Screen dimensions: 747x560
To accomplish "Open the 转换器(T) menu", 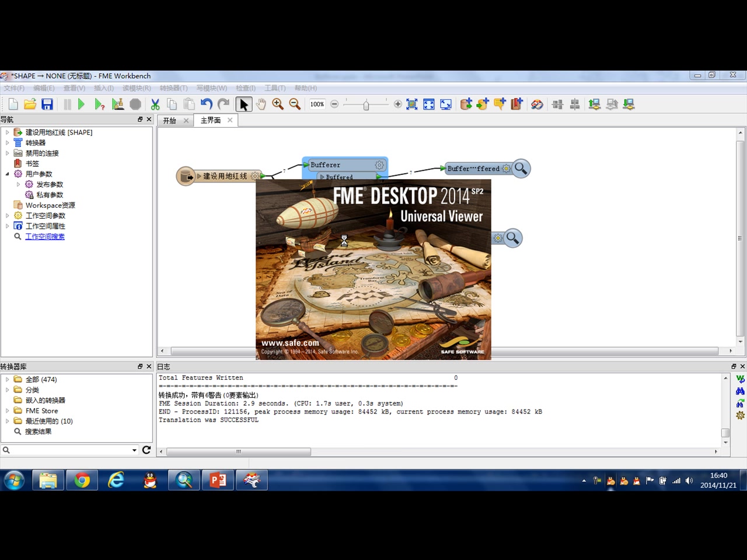I will [174, 88].
